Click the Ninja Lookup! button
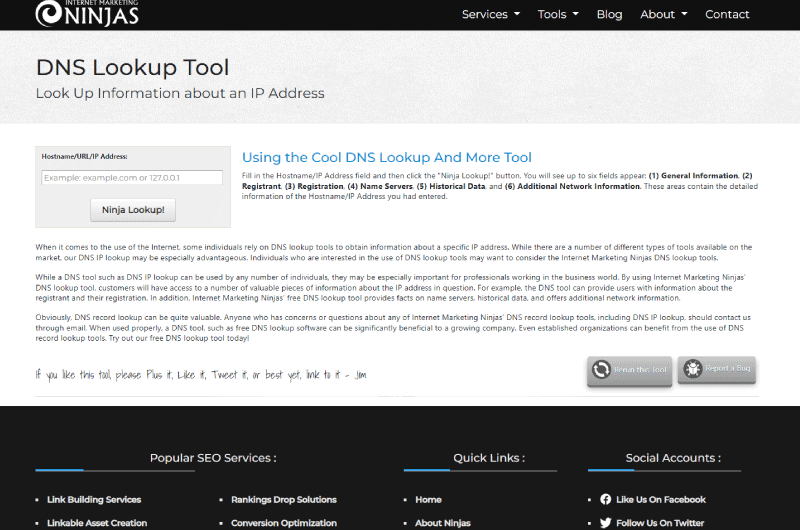The width and height of the screenshot is (800, 530). 133,210
